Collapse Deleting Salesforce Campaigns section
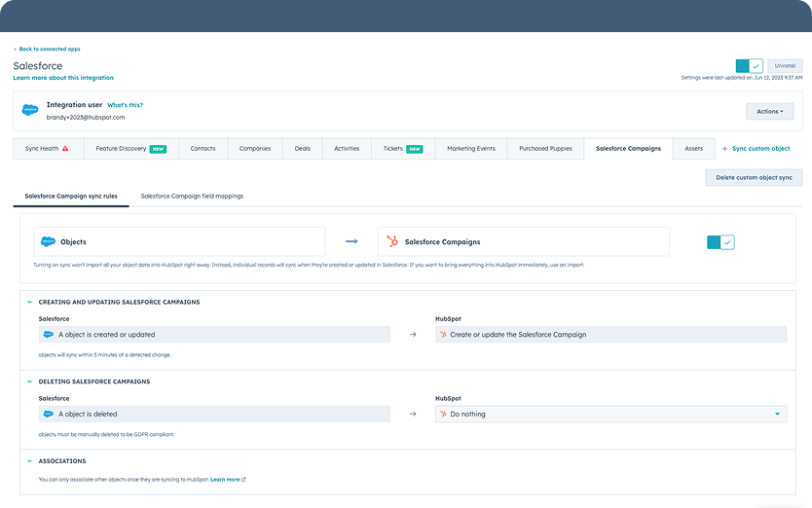The width and height of the screenshot is (812, 508). click(x=29, y=381)
